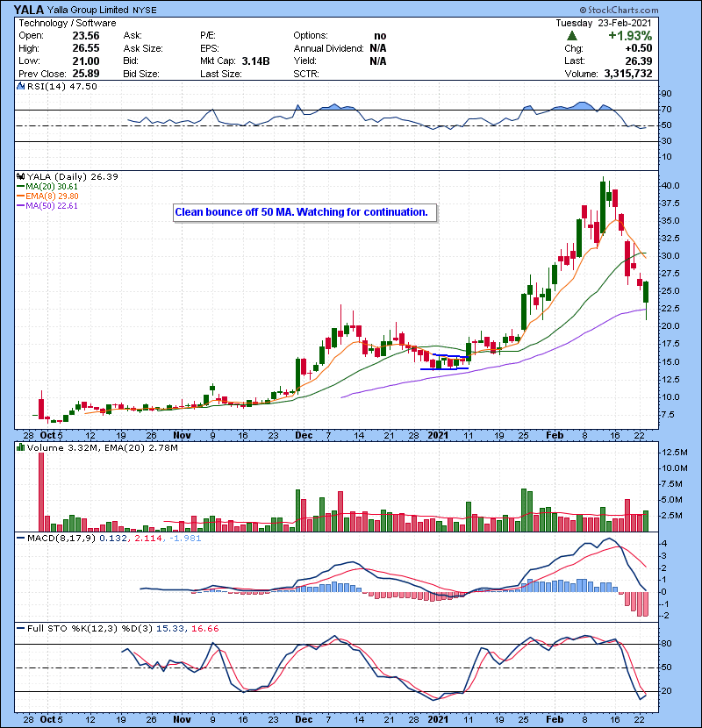The image size is (702, 728).
Task: Click the stochastic 80 level label
Action: pos(666,644)
